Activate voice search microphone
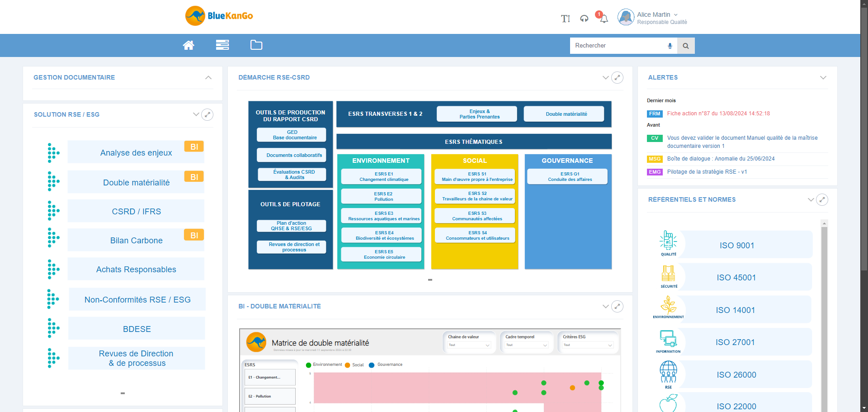The image size is (868, 412). (670, 46)
